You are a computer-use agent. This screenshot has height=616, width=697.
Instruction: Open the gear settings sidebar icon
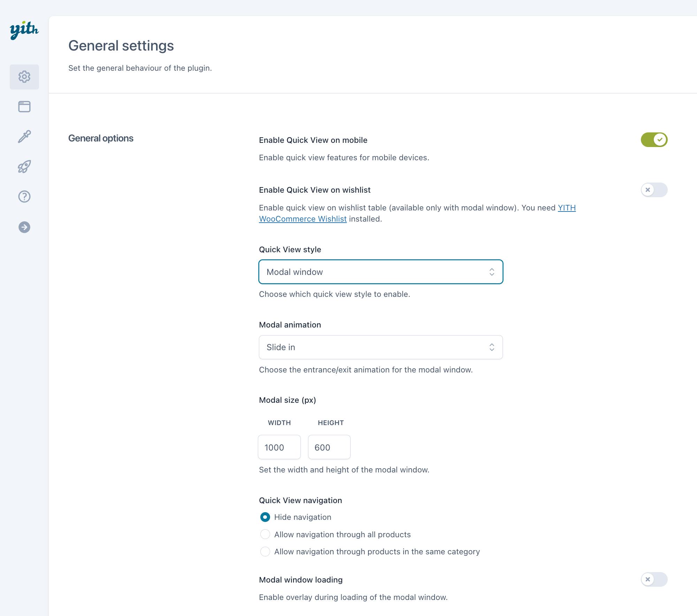tap(24, 77)
